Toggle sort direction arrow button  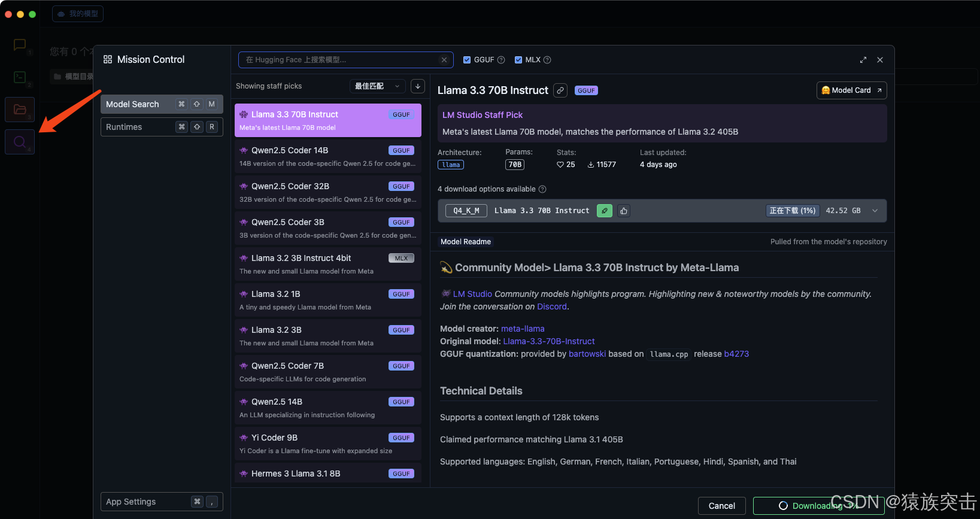[x=418, y=86]
